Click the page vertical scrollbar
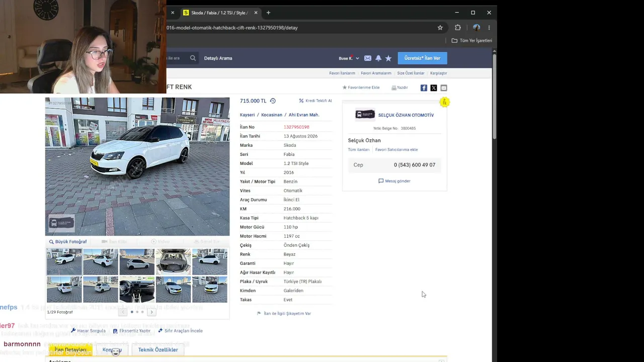Image resolution: width=644 pixels, height=362 pixels. (x=495, y=96)
